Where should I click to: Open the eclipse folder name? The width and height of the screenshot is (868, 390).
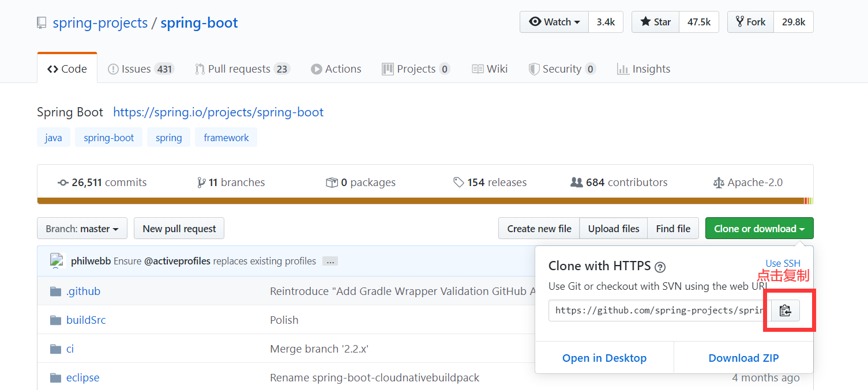(x=82, y=378)
